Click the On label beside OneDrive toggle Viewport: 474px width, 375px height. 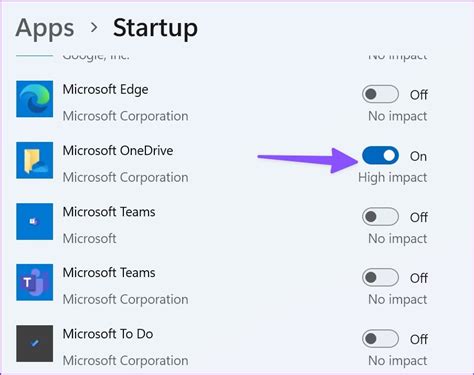click(418, 156)
